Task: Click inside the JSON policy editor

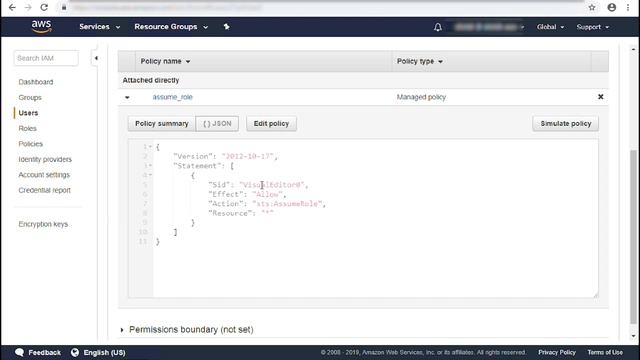Action: pyautogui.click(x=363, y=218)
